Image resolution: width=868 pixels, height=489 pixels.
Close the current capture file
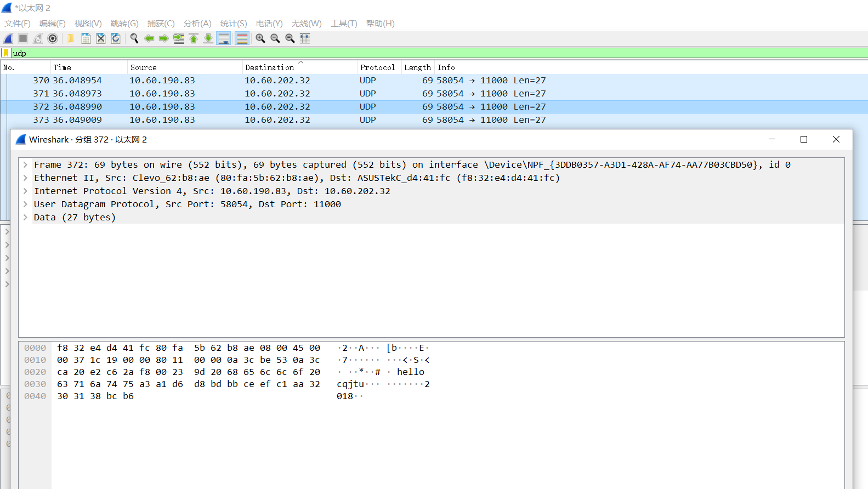point(101,38)
